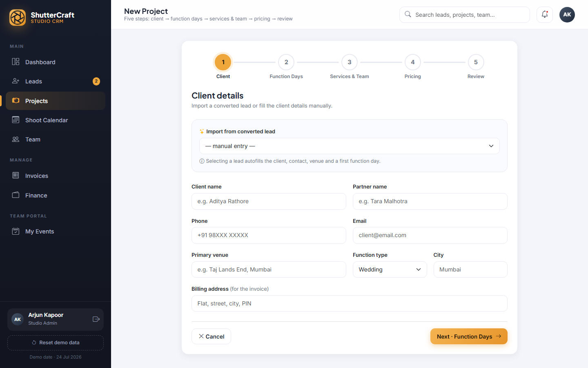Image resolution: width=588 pixels, height=368 pixels.
Task: Expand the Import from converted lead dropdown
Action: (350, 146)
